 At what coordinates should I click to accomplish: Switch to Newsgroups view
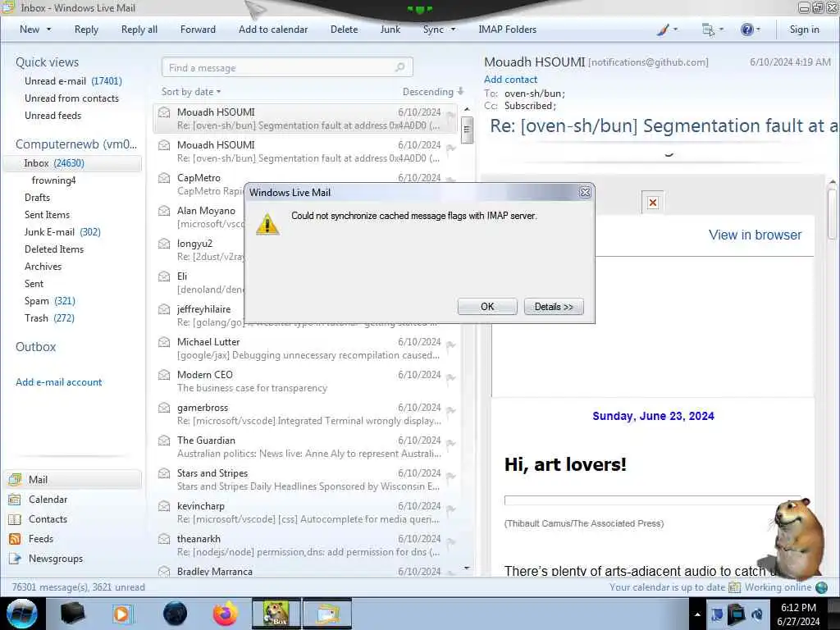pyautogui.click(x=56, y=558)
